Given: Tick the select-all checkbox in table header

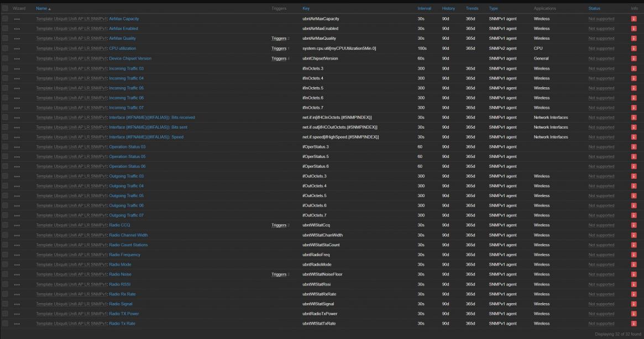Looking at the screenshot, I should [x=6, y=8].
